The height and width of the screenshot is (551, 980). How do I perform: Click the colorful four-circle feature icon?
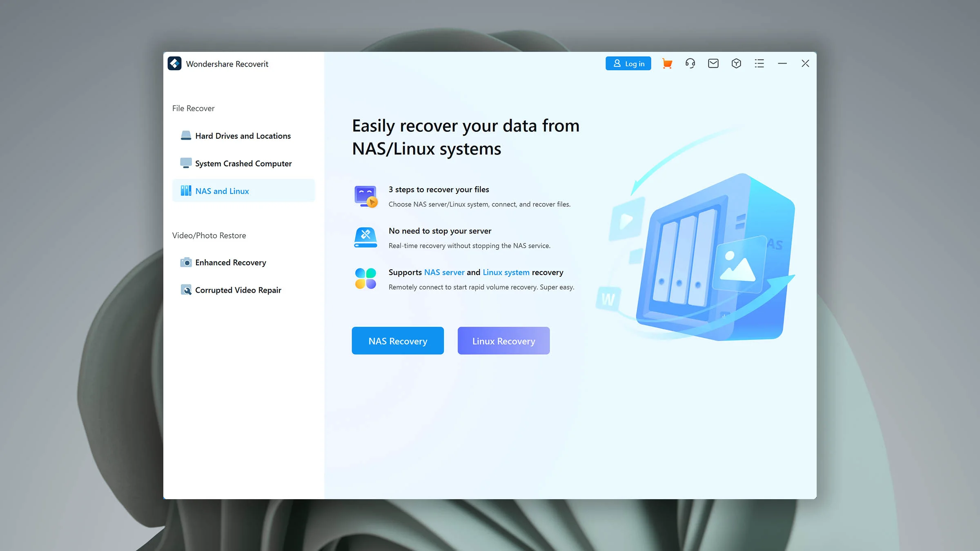coord(365,278)
